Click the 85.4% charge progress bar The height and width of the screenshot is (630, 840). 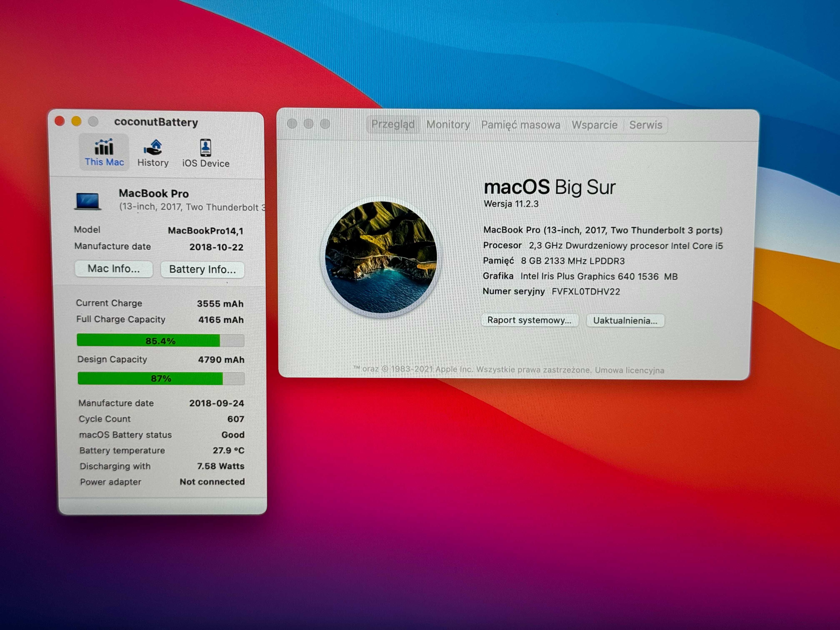point(160,341)
